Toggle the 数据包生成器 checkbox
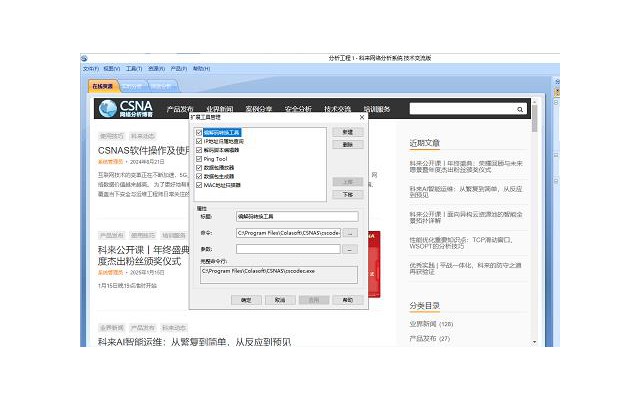Viewport: 640px width, 400px height. click(199, 176)
